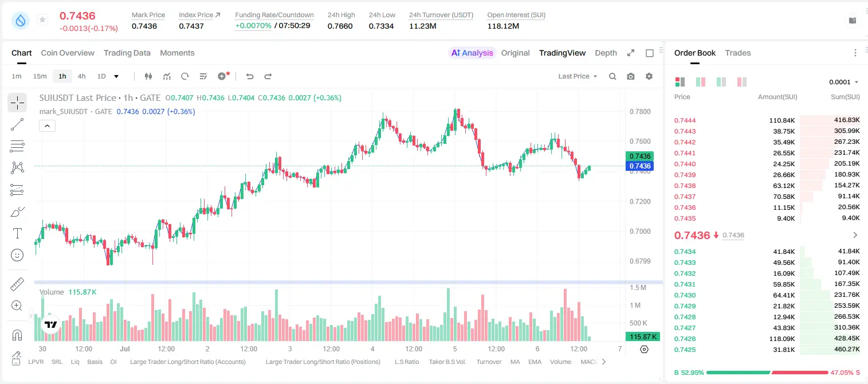Switch to the Coin Overview tab
868x384 pixels.
coord(68,53)
